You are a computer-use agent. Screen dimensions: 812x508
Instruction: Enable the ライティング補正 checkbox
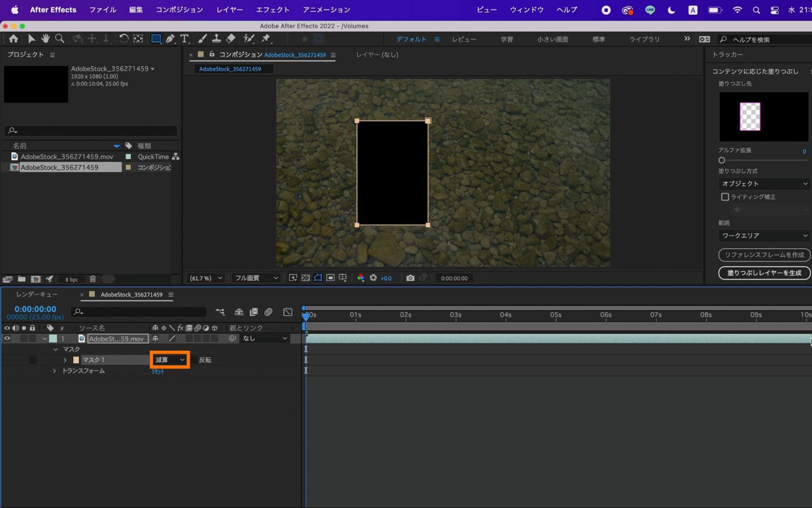(725, 197)
